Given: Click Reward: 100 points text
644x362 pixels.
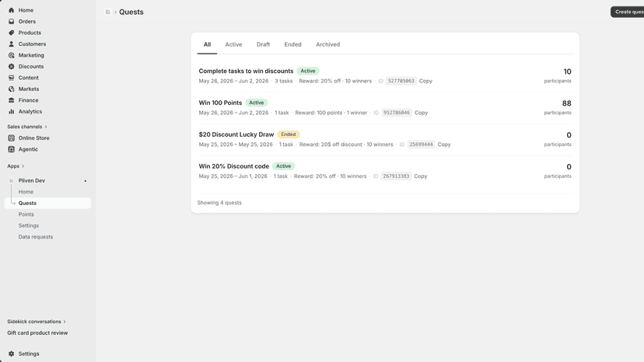Looking at the screenshot, I should 319,113.
